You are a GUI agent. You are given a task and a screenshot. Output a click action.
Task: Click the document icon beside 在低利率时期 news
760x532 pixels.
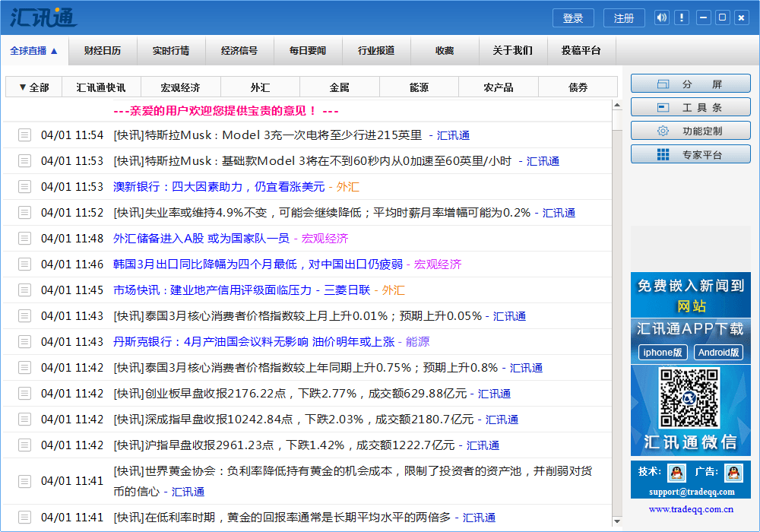click(25, 517)
